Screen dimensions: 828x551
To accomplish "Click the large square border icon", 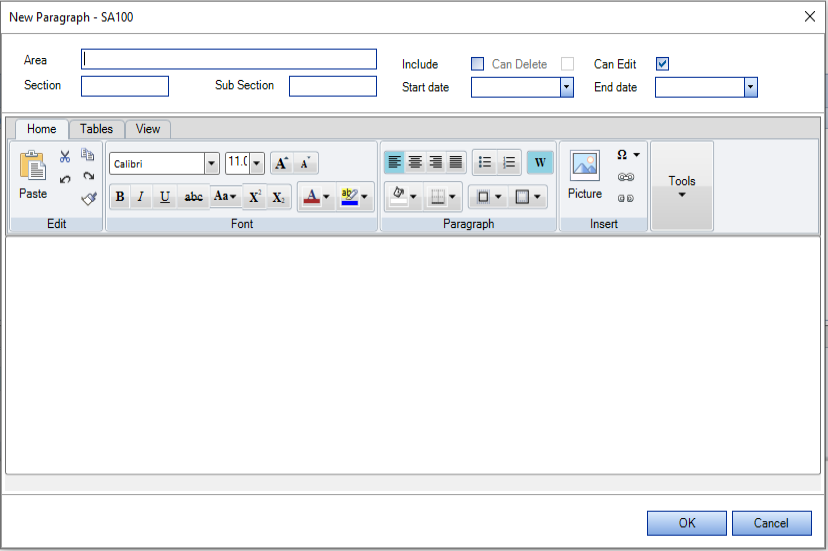I will click(x=522, y=197).
